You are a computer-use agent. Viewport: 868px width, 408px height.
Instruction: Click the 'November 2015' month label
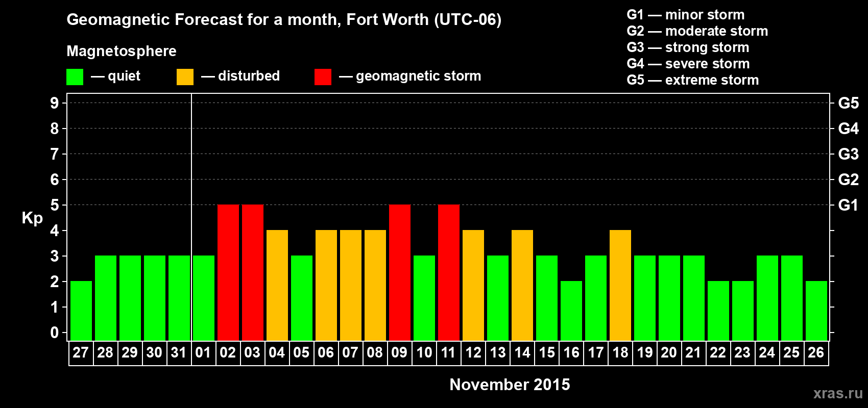[510, 385]
